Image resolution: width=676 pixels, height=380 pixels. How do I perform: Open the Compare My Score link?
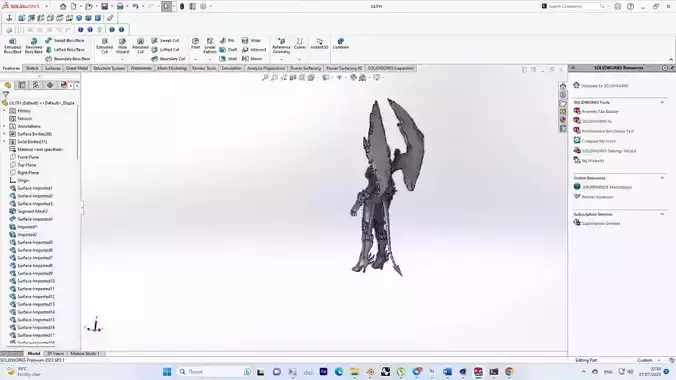click(598, 141)
